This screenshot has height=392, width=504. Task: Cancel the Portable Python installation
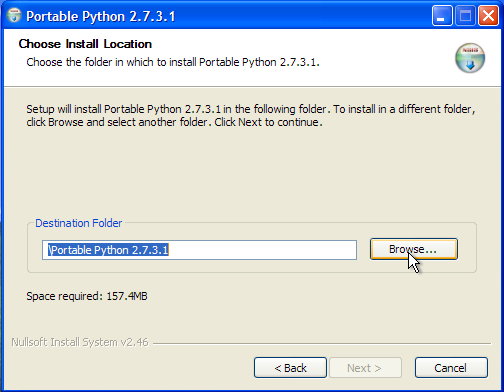[451, 368]
